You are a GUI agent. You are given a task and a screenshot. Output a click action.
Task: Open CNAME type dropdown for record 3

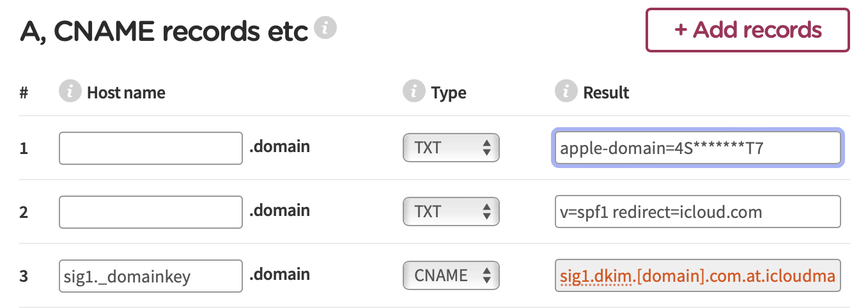[451, 275]
